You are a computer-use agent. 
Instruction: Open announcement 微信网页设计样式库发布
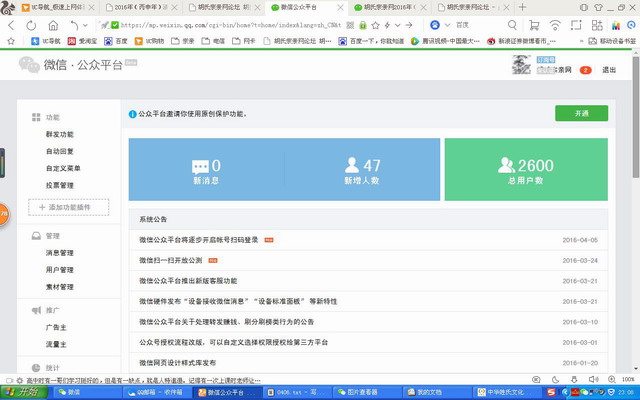coord(178,363)
